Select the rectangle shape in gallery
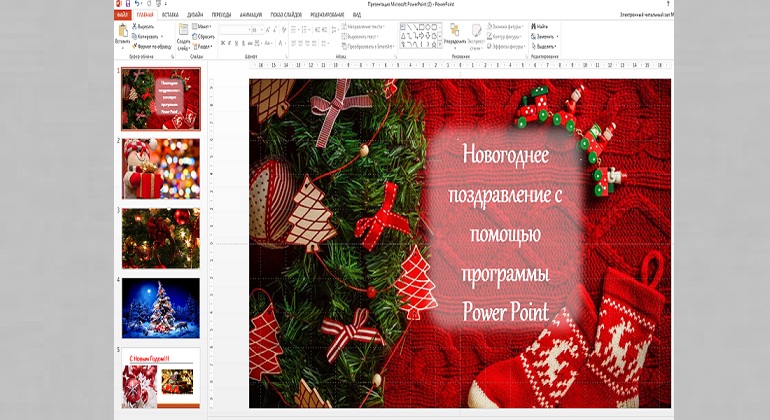Image resolution: width=770 pixels, height=420 pixels. pos(421,27)
